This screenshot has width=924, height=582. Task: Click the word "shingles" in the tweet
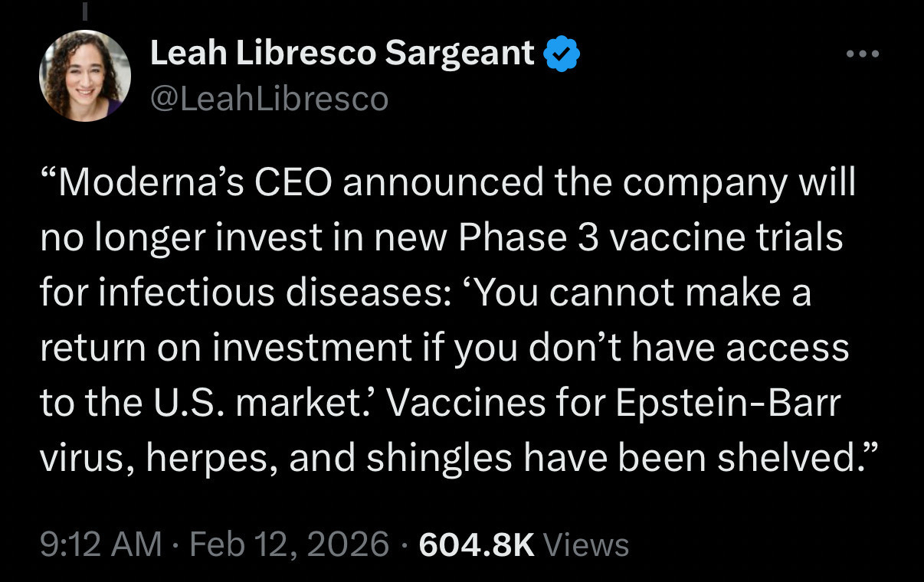pyautogui.click(x=438, y=458)
